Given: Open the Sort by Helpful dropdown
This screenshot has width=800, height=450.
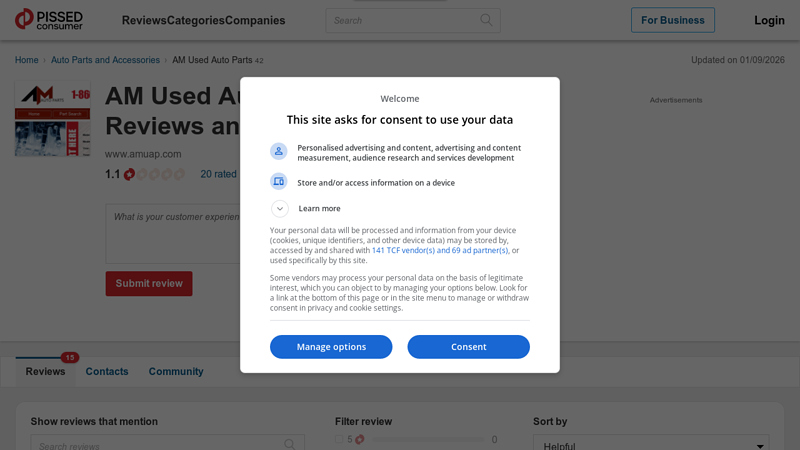Looking at the screenshot, I should pyautogui.click(x=651, y=445).
